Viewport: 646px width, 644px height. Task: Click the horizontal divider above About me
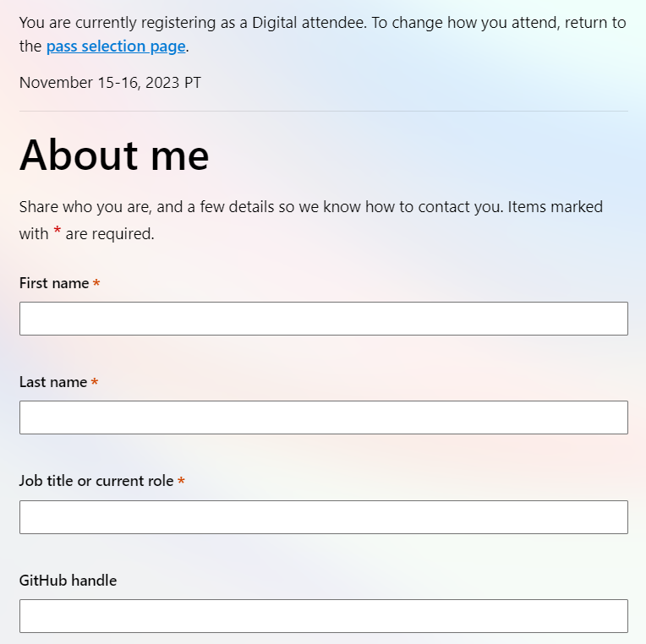click(x=323, y=111)
